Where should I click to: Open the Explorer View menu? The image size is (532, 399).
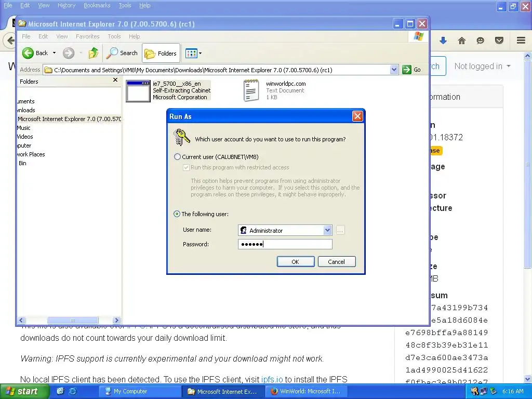point(62,36)
